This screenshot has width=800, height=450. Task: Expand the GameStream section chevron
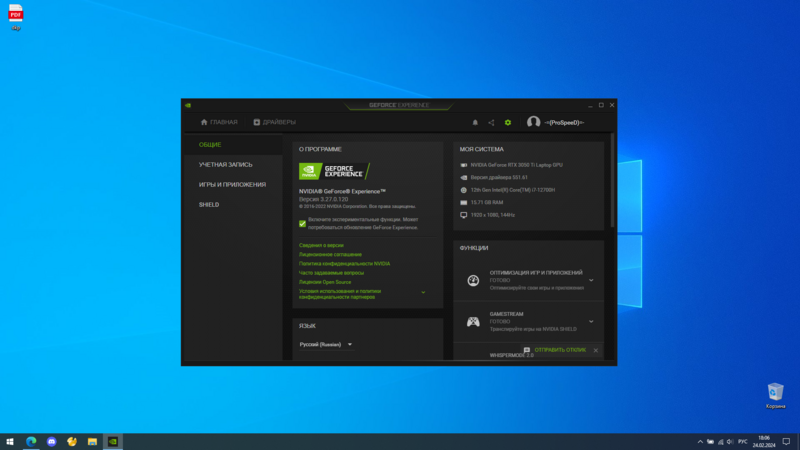point(591,321)
